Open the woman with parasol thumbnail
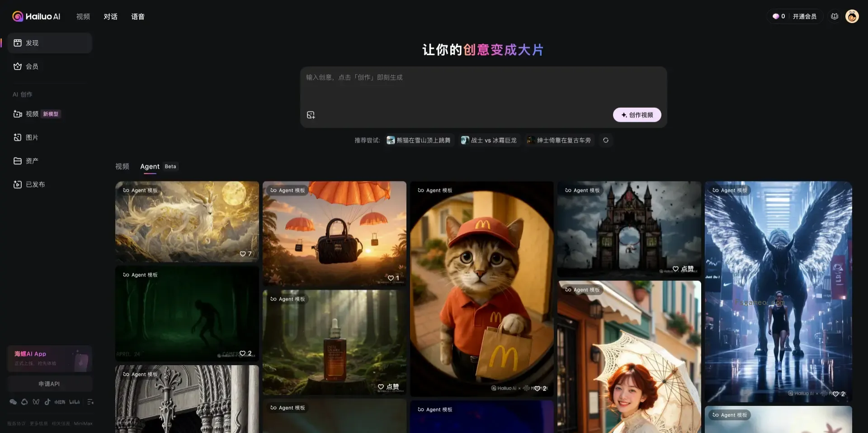This screenshot has width=868, height=433. pos(629,357)
